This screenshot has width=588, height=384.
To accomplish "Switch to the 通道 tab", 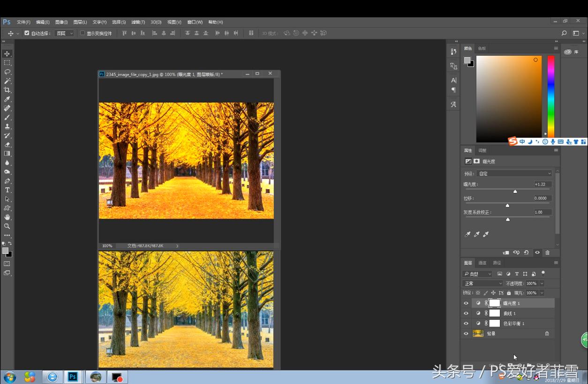I will (x=482, y=263).
